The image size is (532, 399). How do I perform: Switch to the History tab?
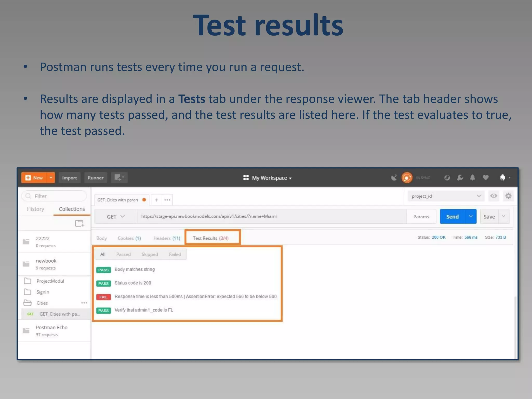(x=36, y=209)
